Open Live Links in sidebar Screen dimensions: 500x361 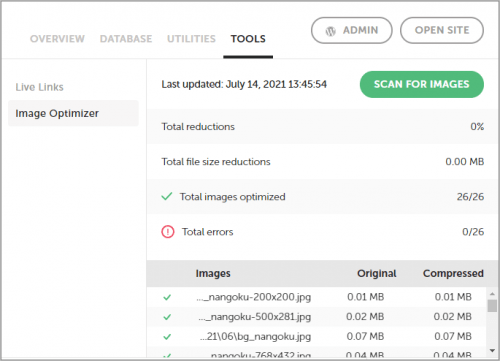point(39,87)
